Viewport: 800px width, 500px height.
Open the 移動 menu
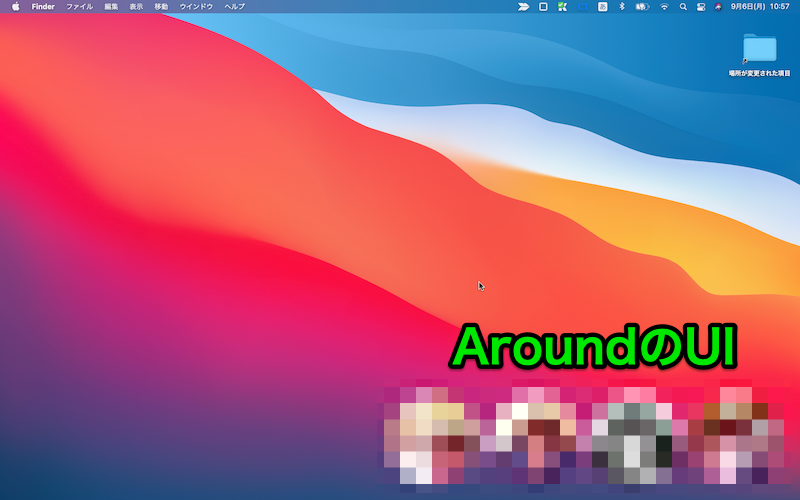click(161, 7)
